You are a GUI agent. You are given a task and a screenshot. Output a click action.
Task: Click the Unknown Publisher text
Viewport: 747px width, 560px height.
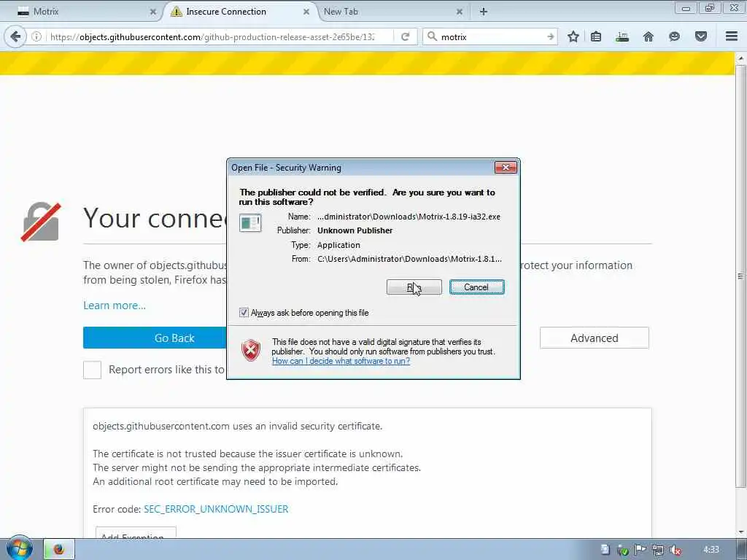pos(355,230)
